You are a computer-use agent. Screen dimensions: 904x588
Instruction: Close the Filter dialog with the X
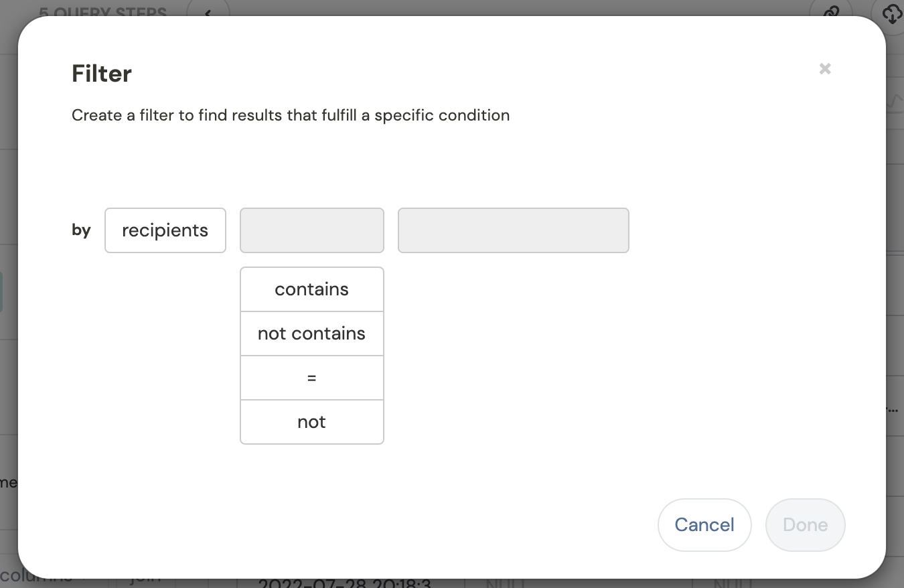[825, 68]
